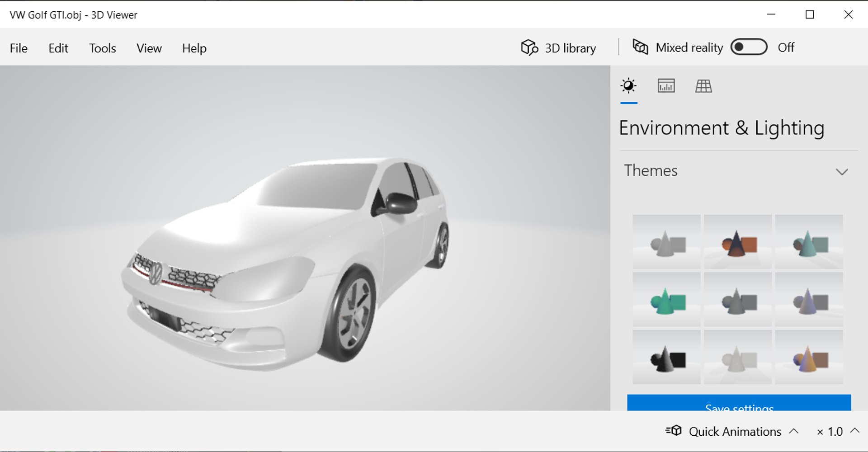This screenshot has width=868, height=452.
Task: Click the Quick Animations label
Action: click(x=735, y=432)
